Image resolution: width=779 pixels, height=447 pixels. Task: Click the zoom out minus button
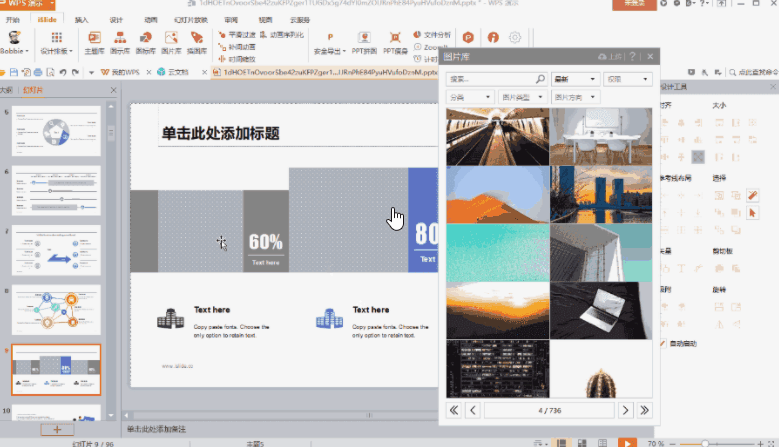(x=673, y=444)
